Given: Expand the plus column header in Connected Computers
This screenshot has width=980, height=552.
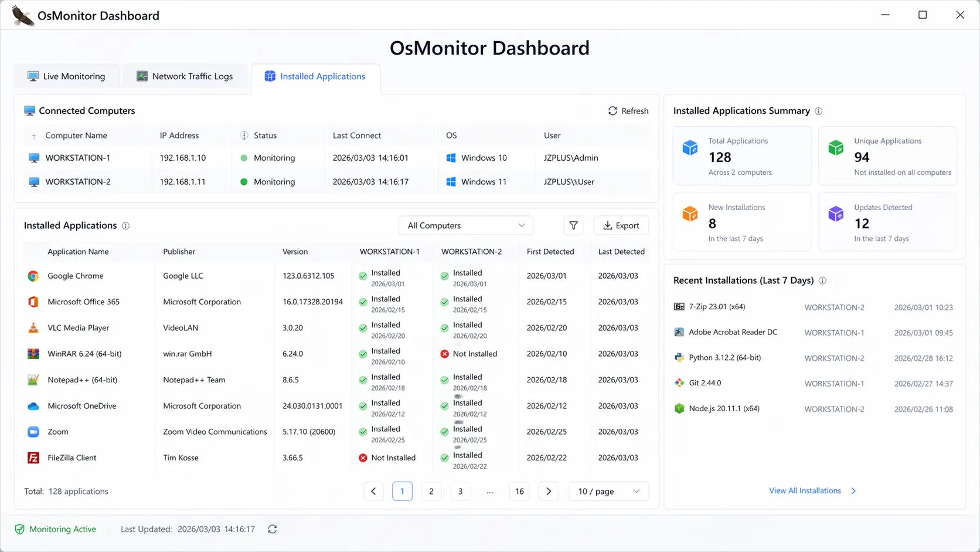Looking at the screenshot, I should tap(34, 136).
